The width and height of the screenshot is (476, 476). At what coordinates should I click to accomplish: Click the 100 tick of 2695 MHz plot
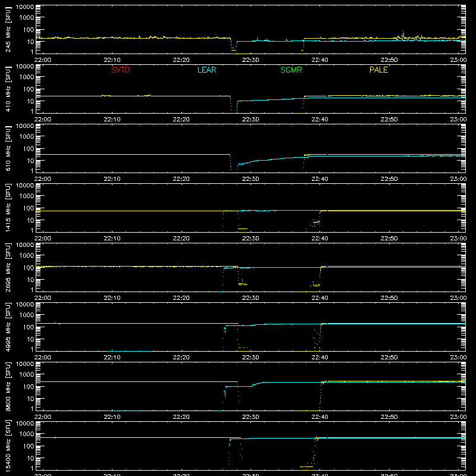[29, 268]
